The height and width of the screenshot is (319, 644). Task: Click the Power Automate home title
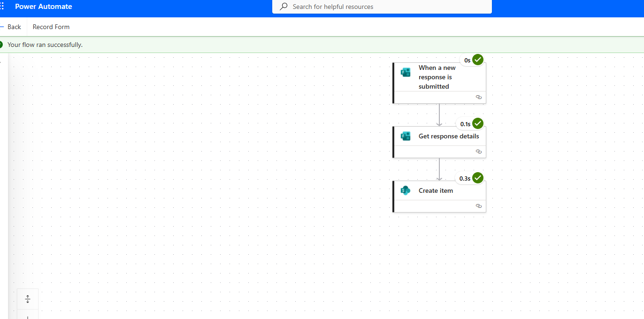pos(44,7)
